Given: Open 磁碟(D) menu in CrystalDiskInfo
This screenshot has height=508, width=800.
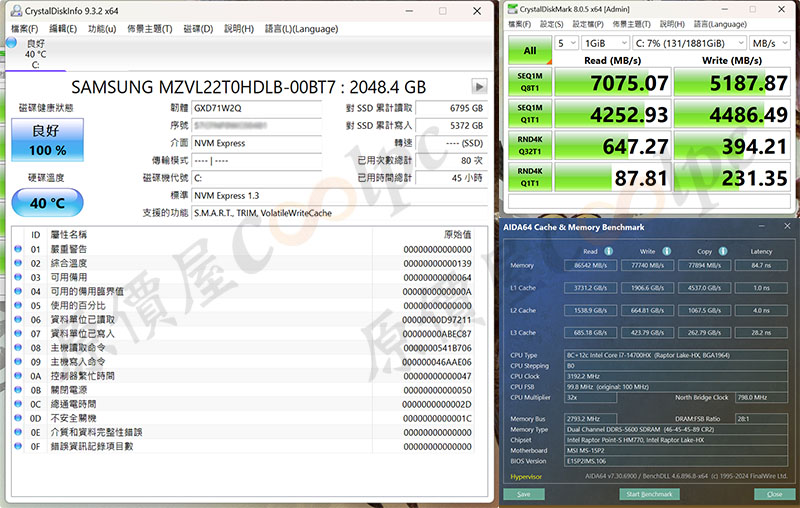Looking at the screenshot, I should (x=198, y=29).
